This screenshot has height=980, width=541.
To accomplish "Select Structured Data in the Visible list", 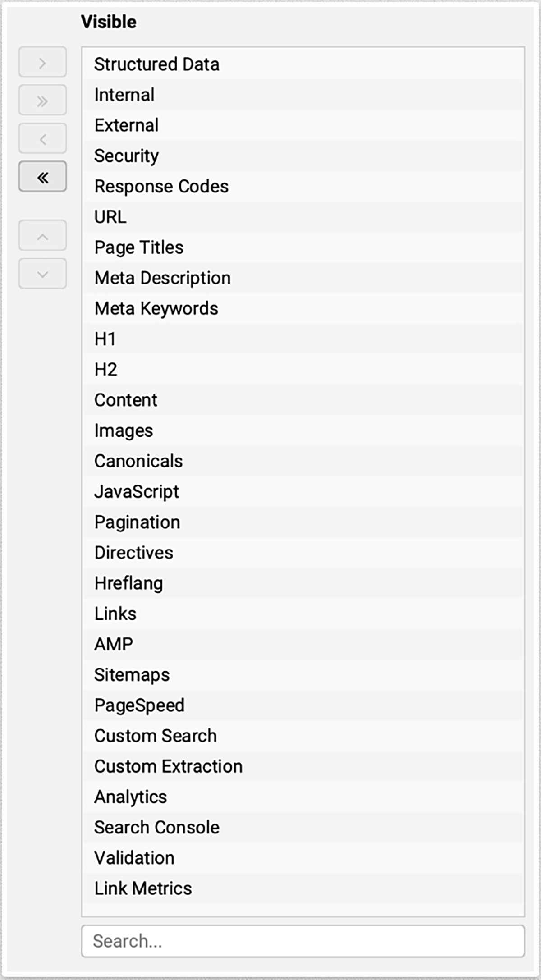I will coord(303,64).
